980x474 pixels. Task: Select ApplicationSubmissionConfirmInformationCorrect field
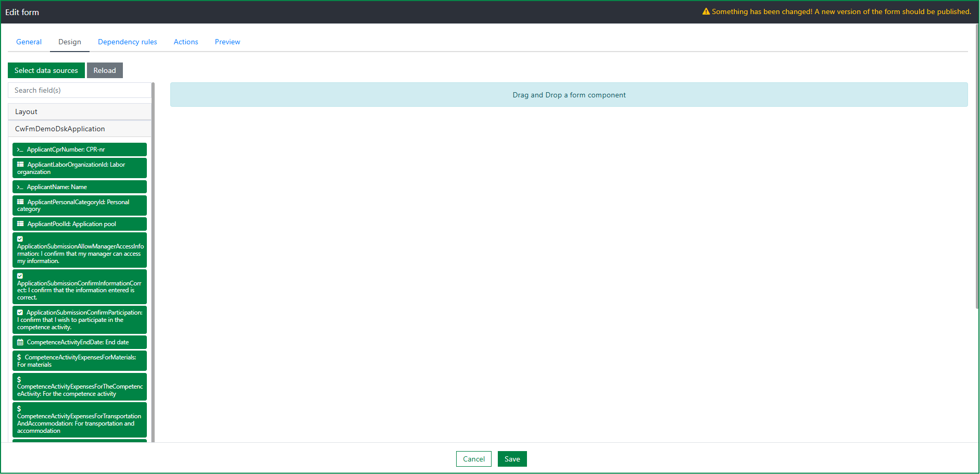[x=80, y=286]
